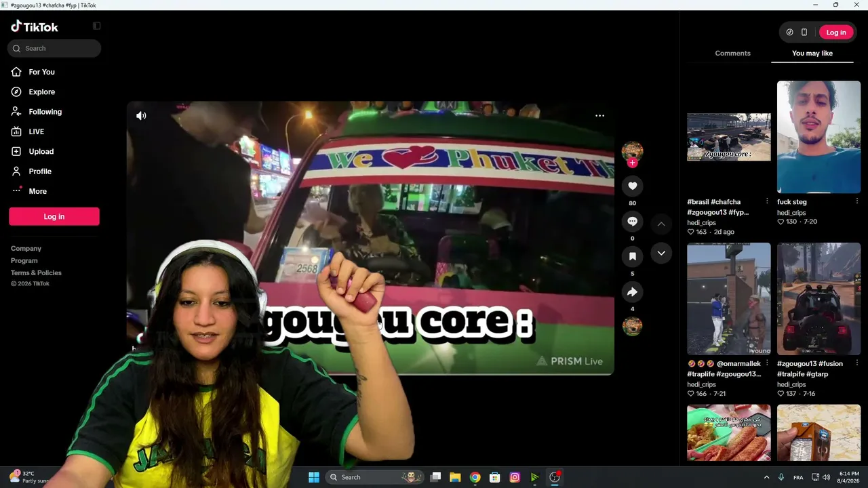
Task: Click the Get App phone icon
Action: click(x=804, y=33)
